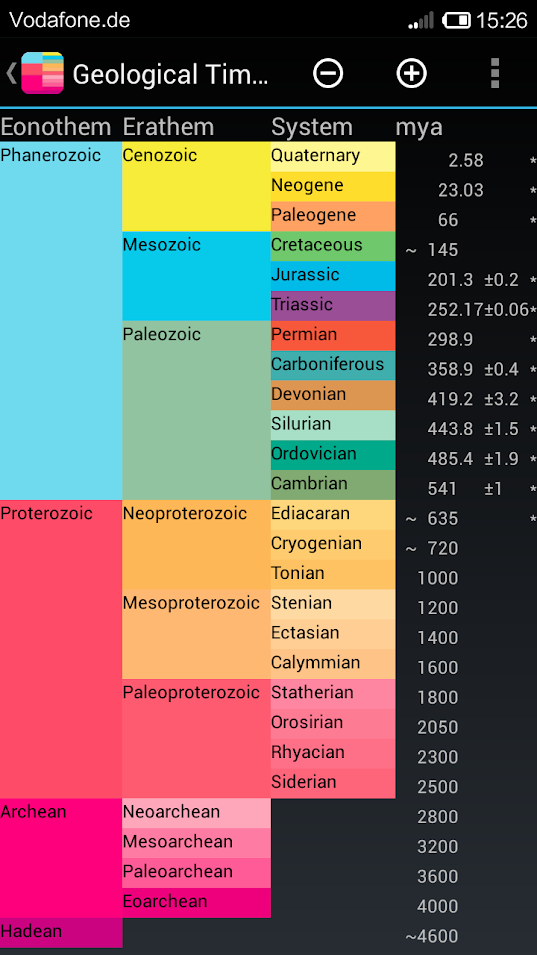The height and width of the screenshot is (955, 537).
Task: Tap the zoom in plus icon
Action: (x=412, y=74)
